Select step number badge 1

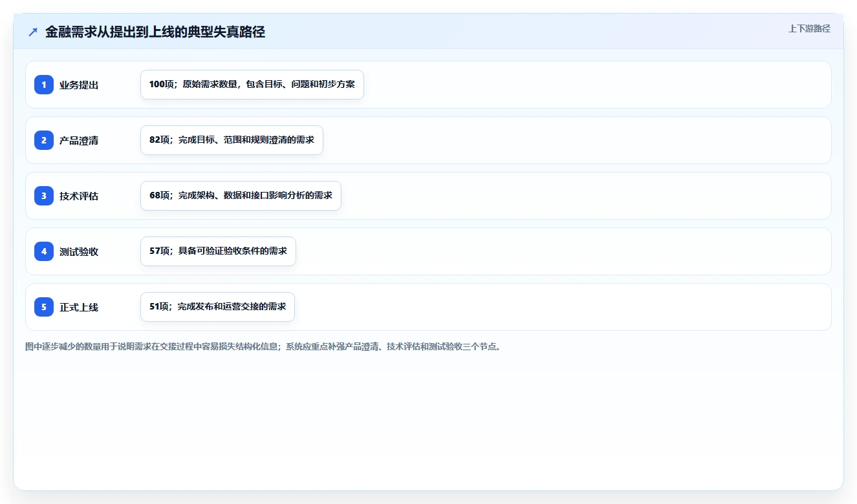tap(44, 85)
